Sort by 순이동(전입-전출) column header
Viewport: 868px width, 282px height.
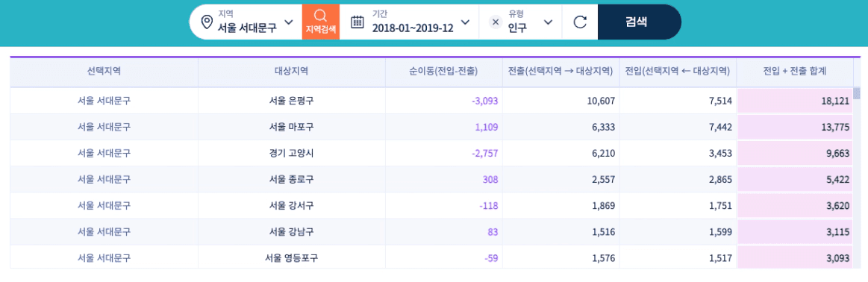pyautogui.click(x=444, y=72)
